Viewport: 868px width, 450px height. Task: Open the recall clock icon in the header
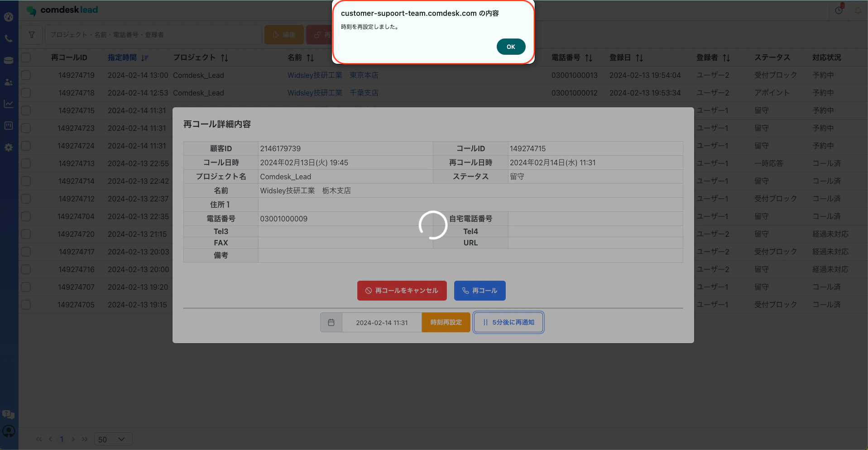pos(839,10)
